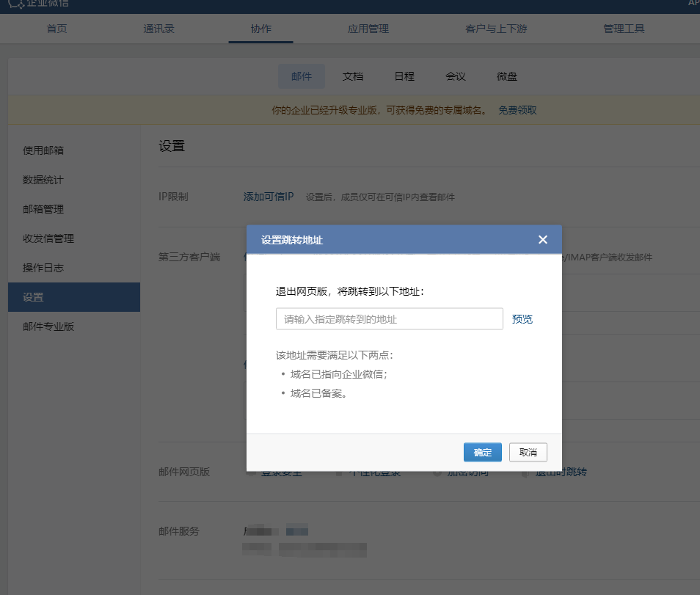This screenshot has height=595, width=700.
Task: Click the 邮件服务 label
Action: tap(179, 531)
